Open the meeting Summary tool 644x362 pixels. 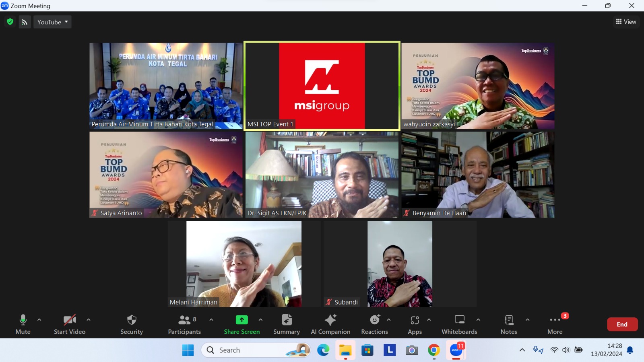[x=286, y=324]
